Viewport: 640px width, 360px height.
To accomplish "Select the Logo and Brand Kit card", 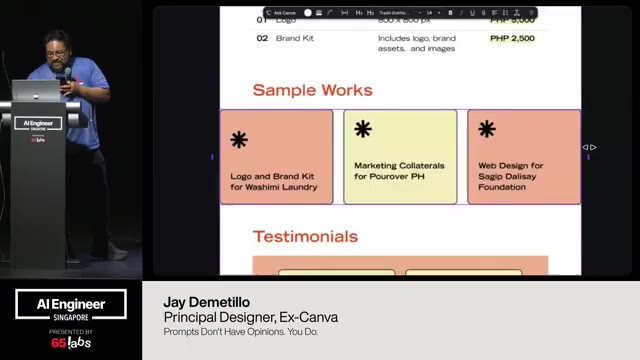I will tap(276, 157).
